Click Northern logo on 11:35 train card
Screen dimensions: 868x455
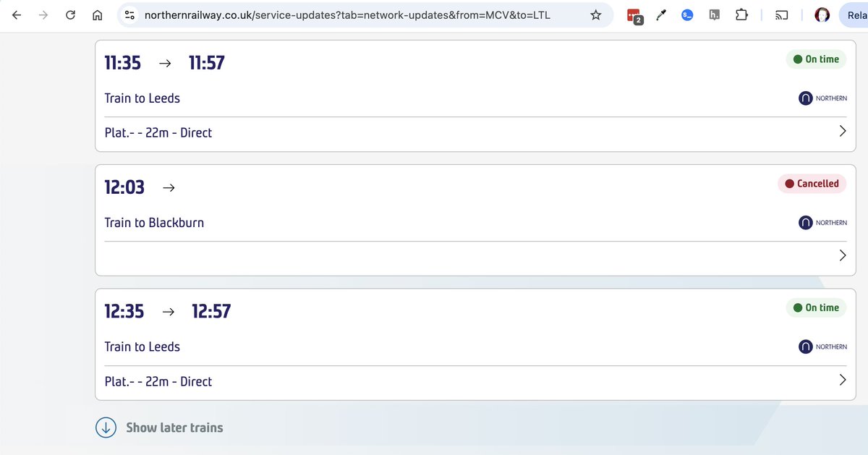(822, 98)
